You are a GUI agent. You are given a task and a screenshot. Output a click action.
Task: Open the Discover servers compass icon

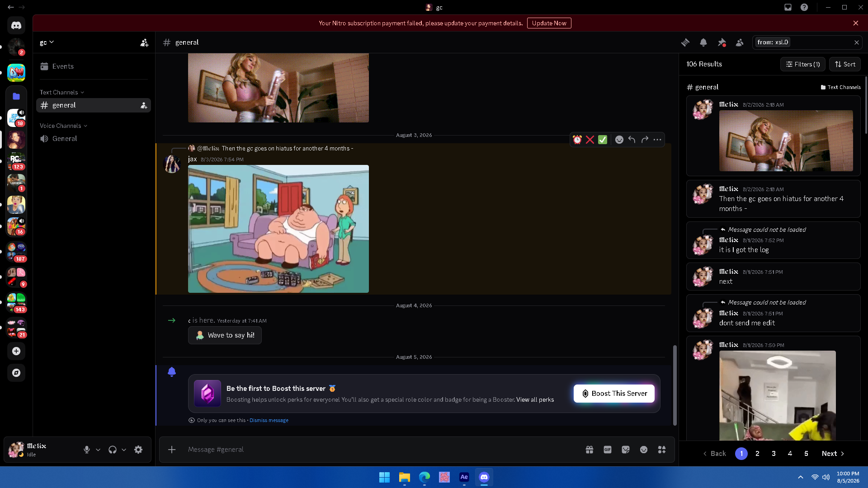16,373
